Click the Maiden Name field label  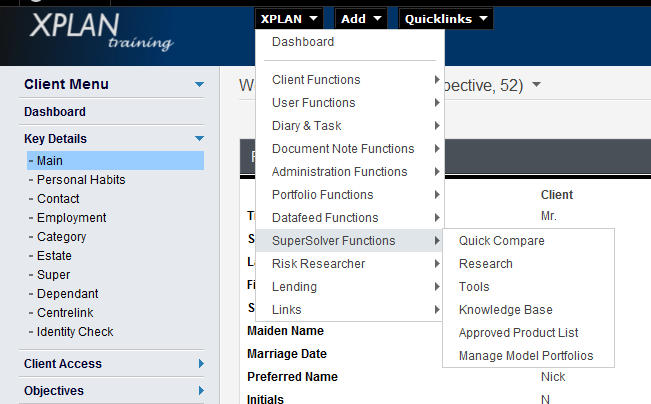[x=285, y=331]
